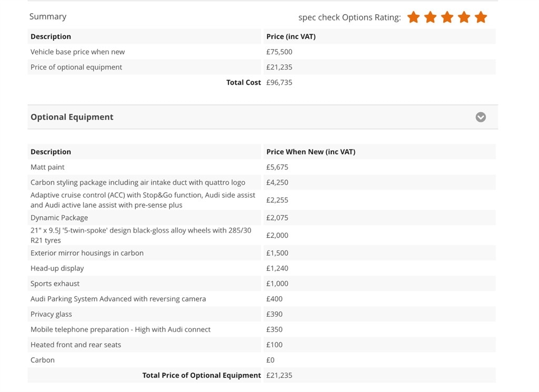Click the Carbon styling package row
The width and height of the screenshot is (539, 392).
click(x=262, y=182)
